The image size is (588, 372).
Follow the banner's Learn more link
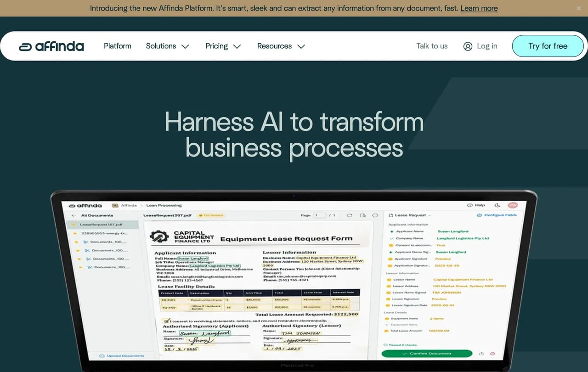tap(479, 8)
